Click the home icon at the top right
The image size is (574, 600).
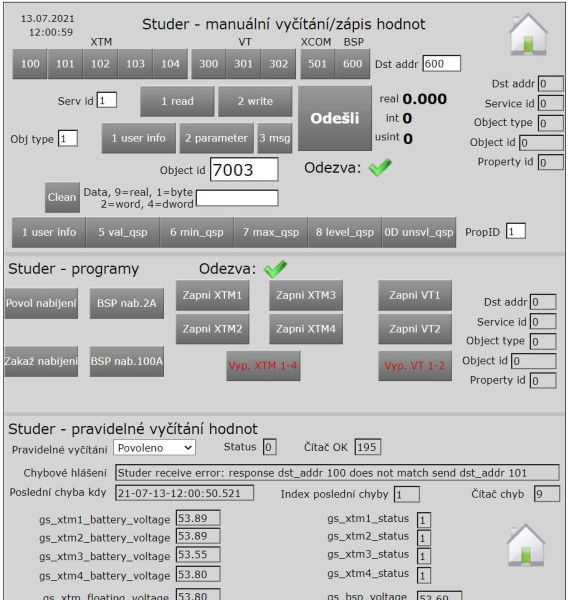pos(528,34)
